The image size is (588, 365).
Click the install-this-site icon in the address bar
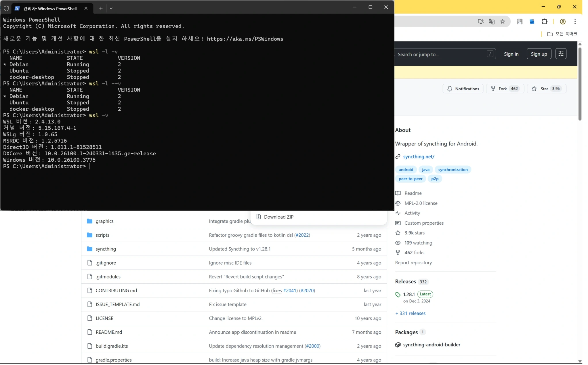pyautogui.click(x=480, y=22)
